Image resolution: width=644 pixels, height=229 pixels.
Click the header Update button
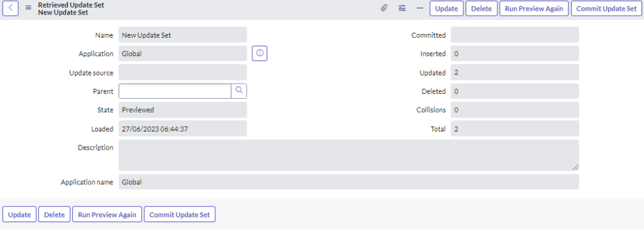click(447, 9)
